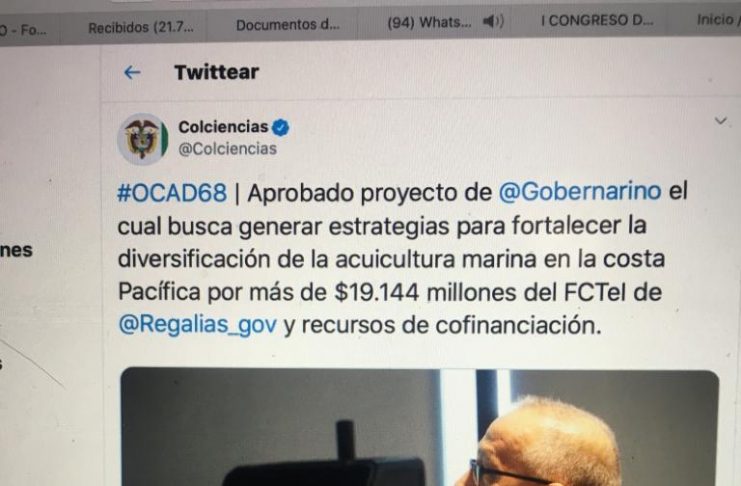Switch to the Documentos d... tab
Image resolution: width=741 pixels, height=486 pixels.
click(x=288, y=25)
